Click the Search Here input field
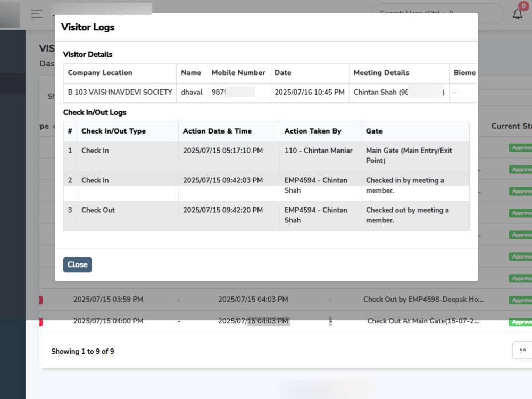Viewport: 532px width, 399px height. tap(438, 14)
